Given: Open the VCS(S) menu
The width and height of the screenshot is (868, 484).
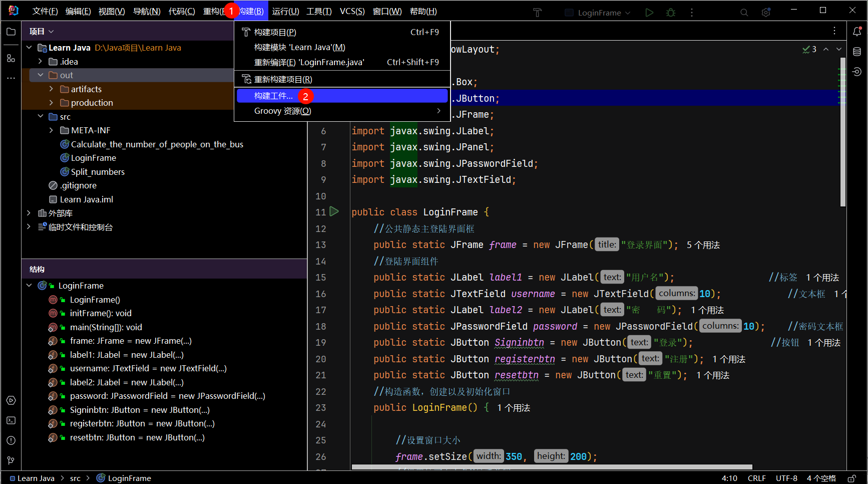Looking at the screenshot, I should 352,11.
